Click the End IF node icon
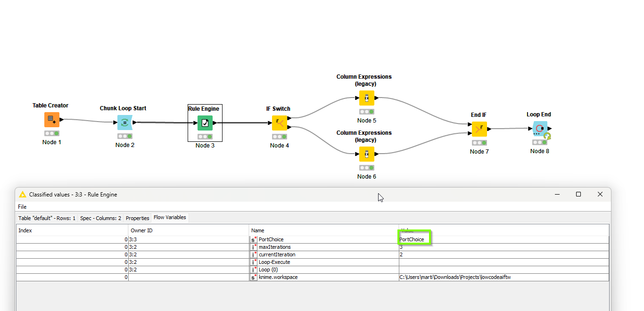This screenshot has width=644, height=311. [x=479, y=129]
